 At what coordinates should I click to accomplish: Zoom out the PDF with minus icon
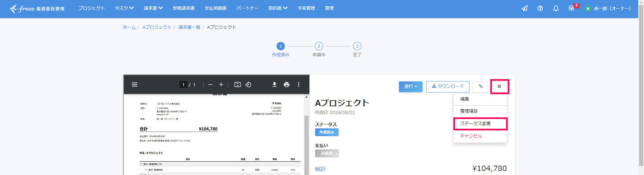click(x=210, y=84)
